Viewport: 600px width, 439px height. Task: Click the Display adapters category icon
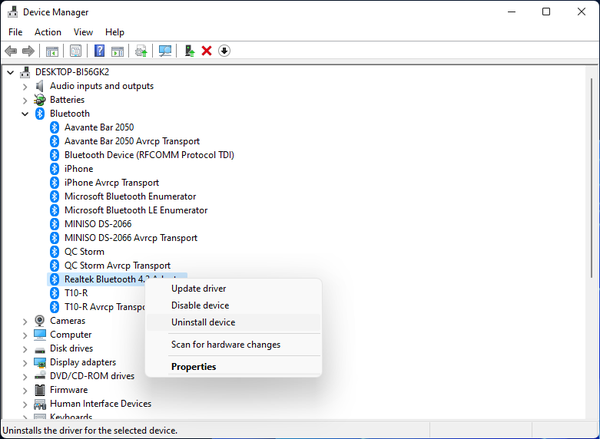(x=39, y=362)
